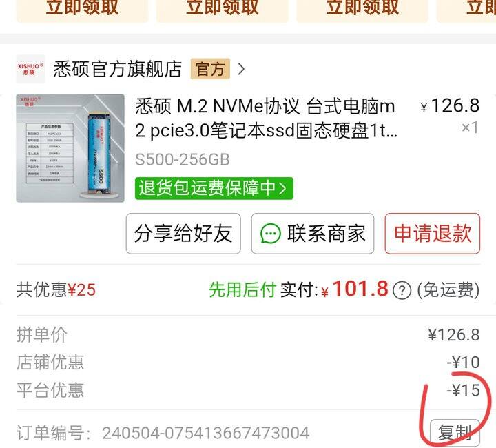Viewport: 496px width, 448px height.
Task: Tap the 先用后付 green label
Action: click(242, 289)
